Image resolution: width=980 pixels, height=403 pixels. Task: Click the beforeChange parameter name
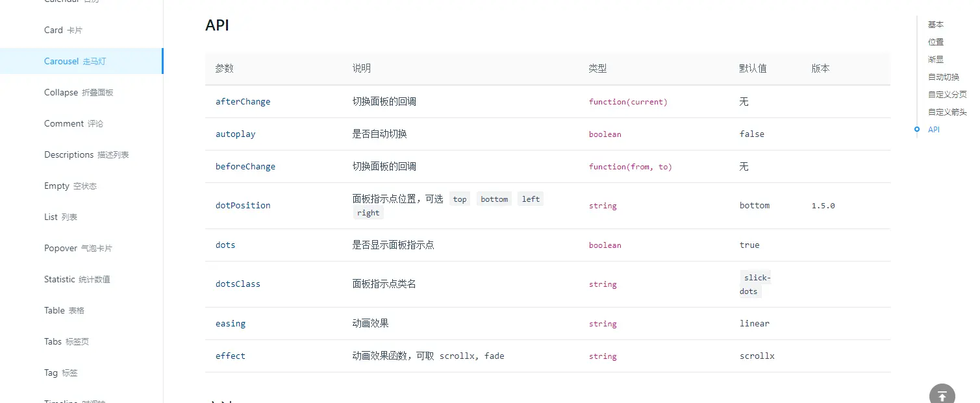245,167
